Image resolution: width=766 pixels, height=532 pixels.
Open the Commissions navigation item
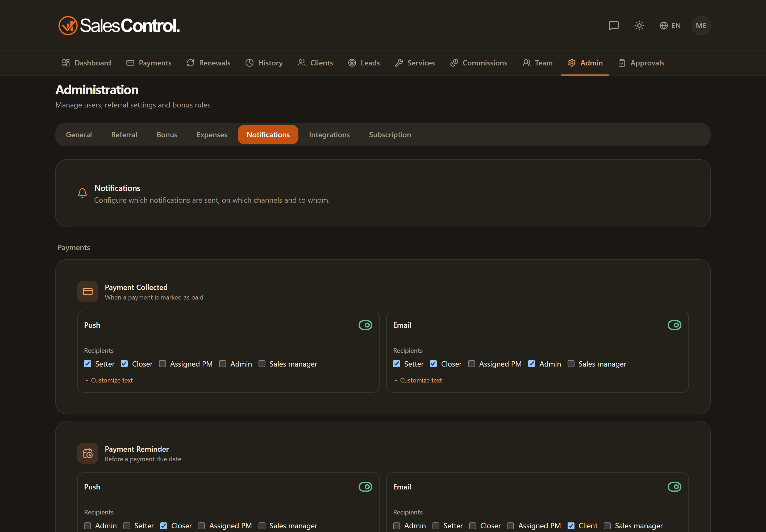[x=478, y=63]
